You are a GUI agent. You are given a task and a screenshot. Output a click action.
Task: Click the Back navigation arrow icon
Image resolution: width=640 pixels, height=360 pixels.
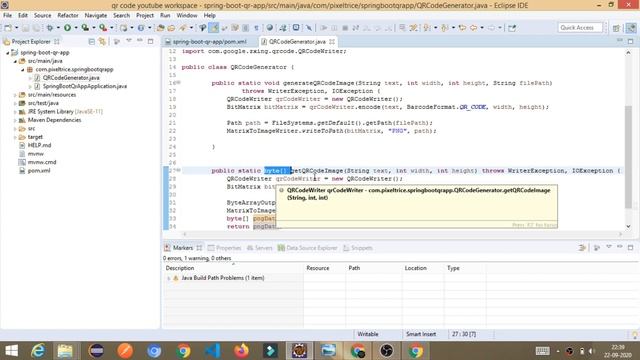(x=473, y=28)
